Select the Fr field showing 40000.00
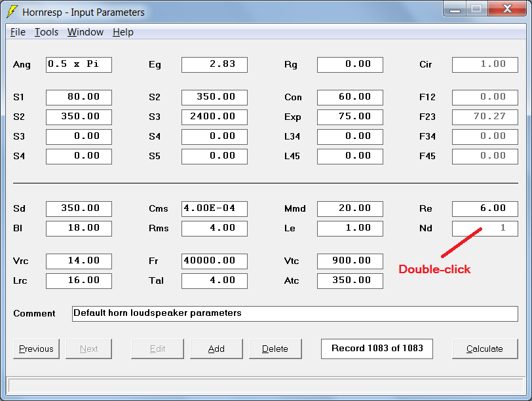 (x=214, y=261)
